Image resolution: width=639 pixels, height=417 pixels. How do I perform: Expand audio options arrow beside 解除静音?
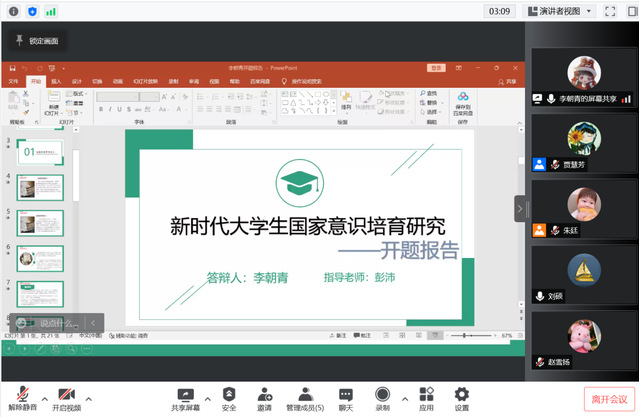41,396
